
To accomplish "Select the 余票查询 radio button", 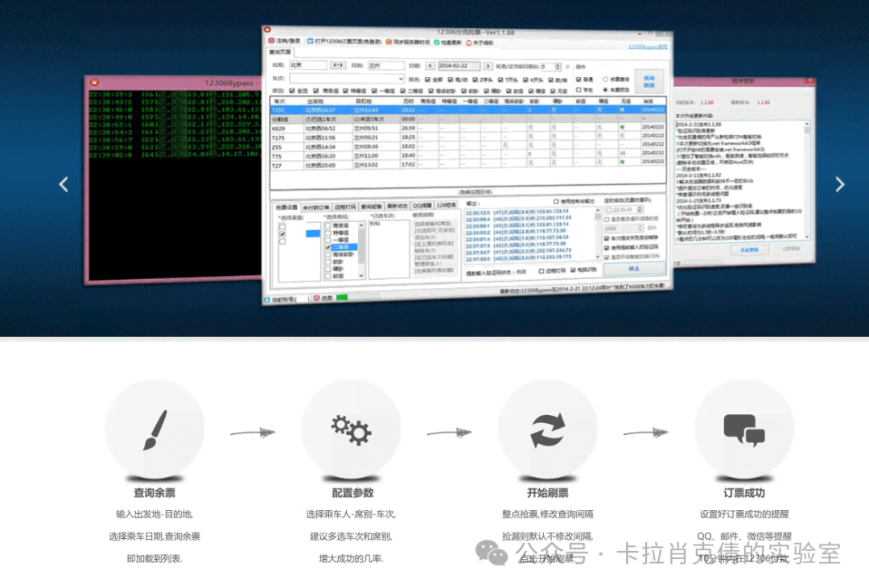I will click(605, 80).
